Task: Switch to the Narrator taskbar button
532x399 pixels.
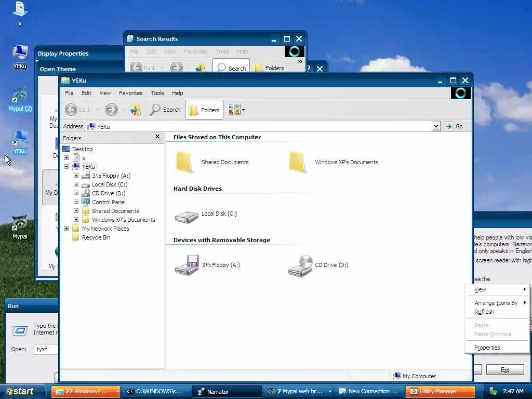Action: (227, 392)
